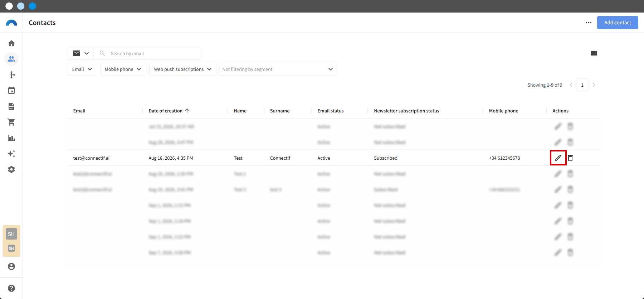Go to page 1 of contacts
This screenshot has height=299, width=644.
point(582,85)
